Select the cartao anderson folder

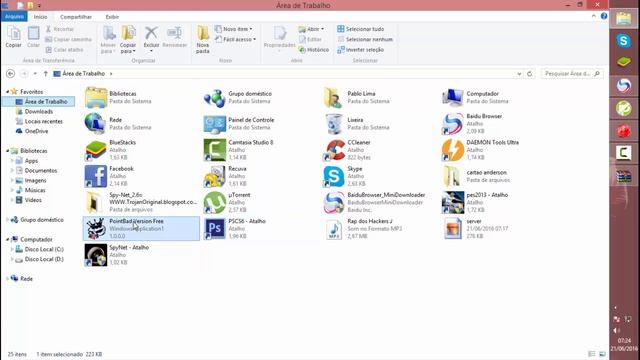coord(453,176)
